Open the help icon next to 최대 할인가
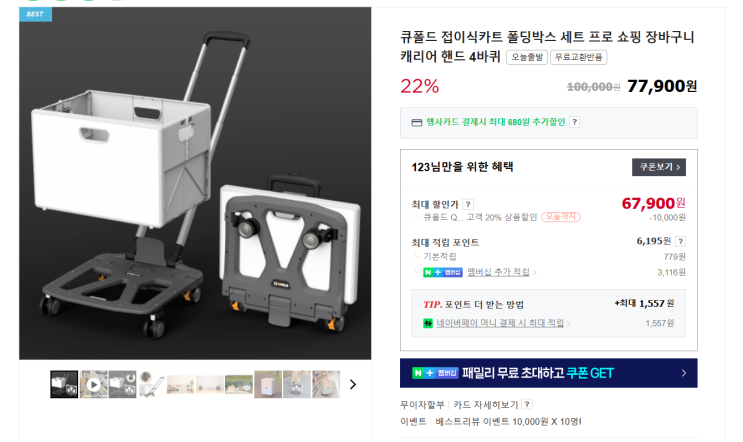 pyautogui.click(x=468, y=204)
